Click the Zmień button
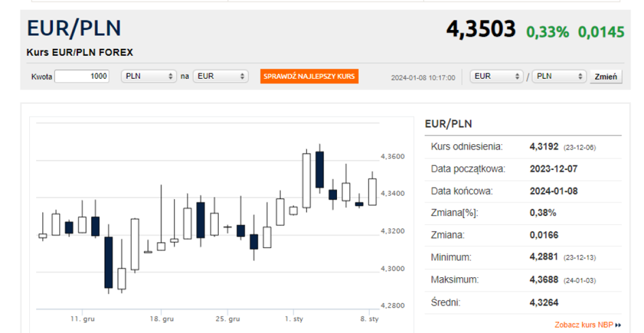The height and width of the screenshot is (333, 644). pos(606,77)
